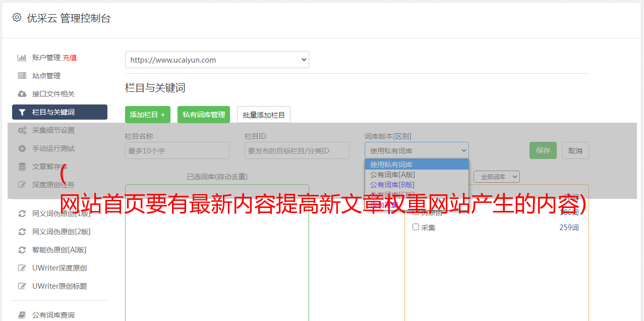
Task: Click the server icon for 站点管理
Action: tap(22, 76)
